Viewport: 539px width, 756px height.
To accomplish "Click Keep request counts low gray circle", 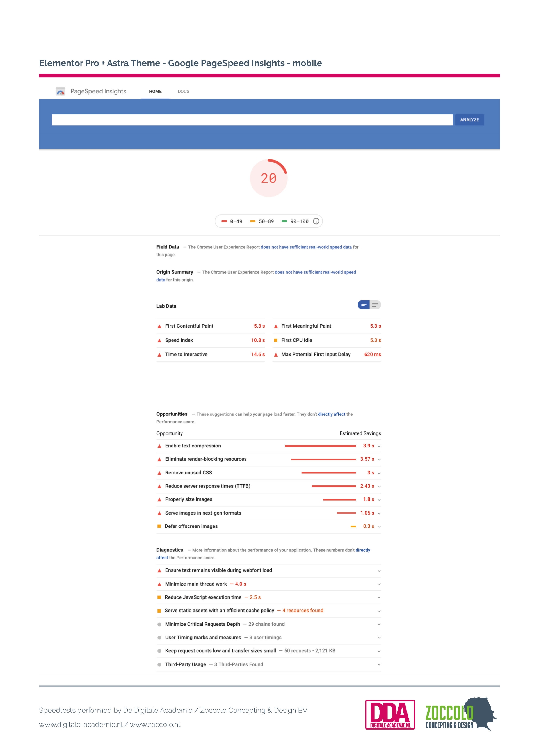I will point(159,651).
